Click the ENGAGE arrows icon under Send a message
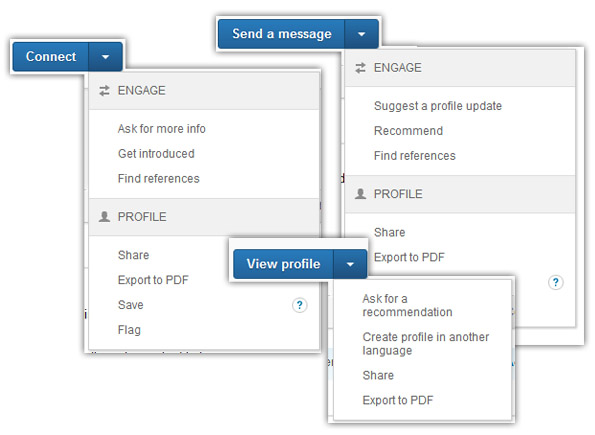595x435 pixels. (x=360, y=68)
